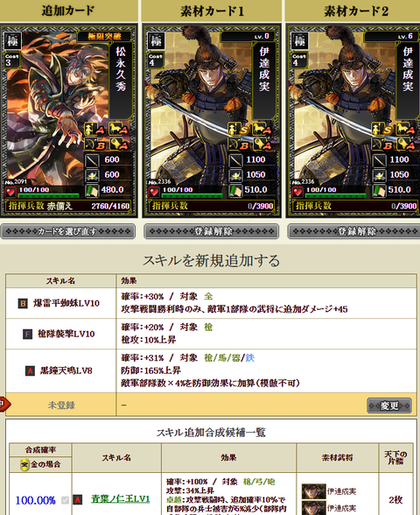Click first 伊達成実 material thumbnail in candidate list
The height and width of the screenshot is (515, 420).
313,491
